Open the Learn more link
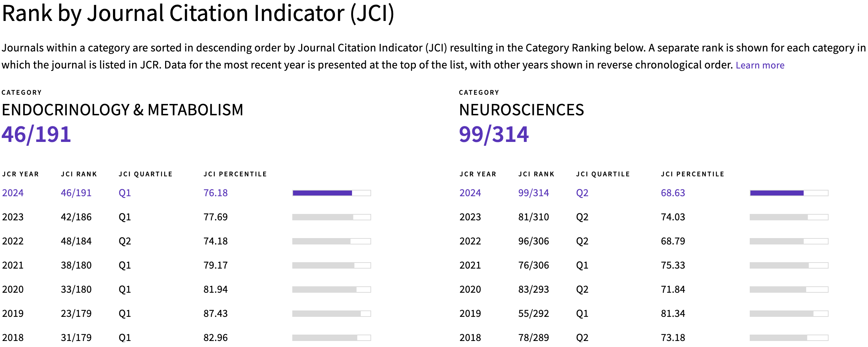The width and height of the screenshot is (868, 347). (760, 65)
